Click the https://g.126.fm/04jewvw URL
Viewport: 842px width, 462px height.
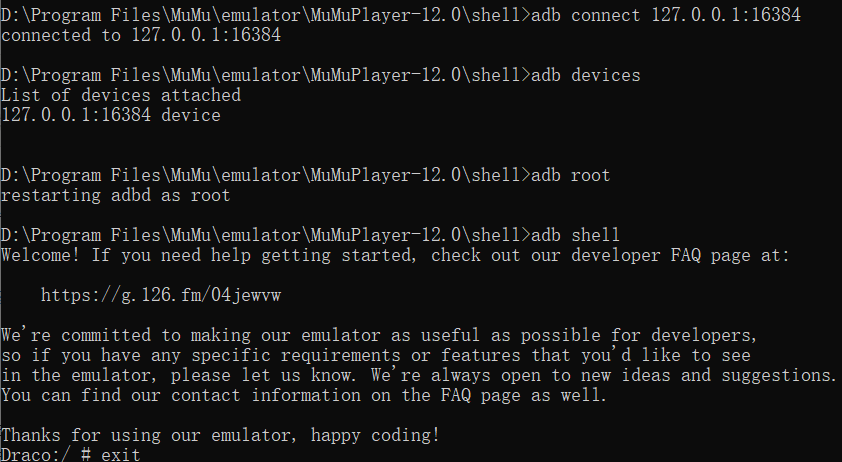(x=161, y=295)
